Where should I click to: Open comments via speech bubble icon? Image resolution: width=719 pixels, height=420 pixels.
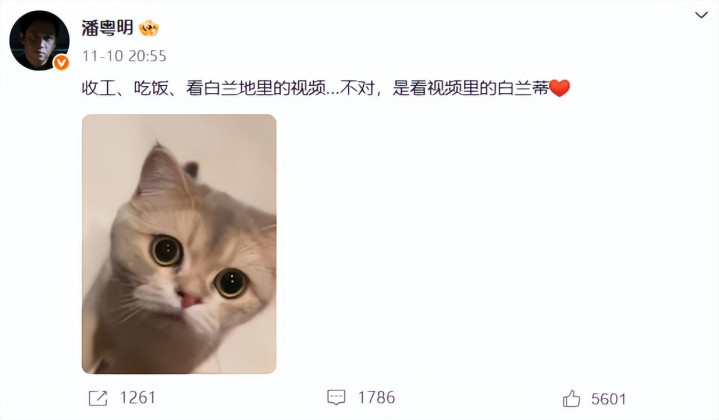click(x=336, y=398)
